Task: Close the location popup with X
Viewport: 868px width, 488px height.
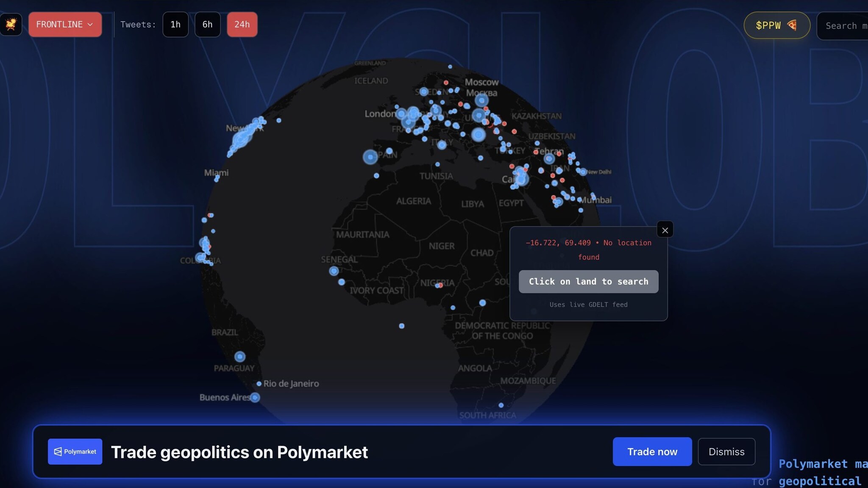Action: 665,230
